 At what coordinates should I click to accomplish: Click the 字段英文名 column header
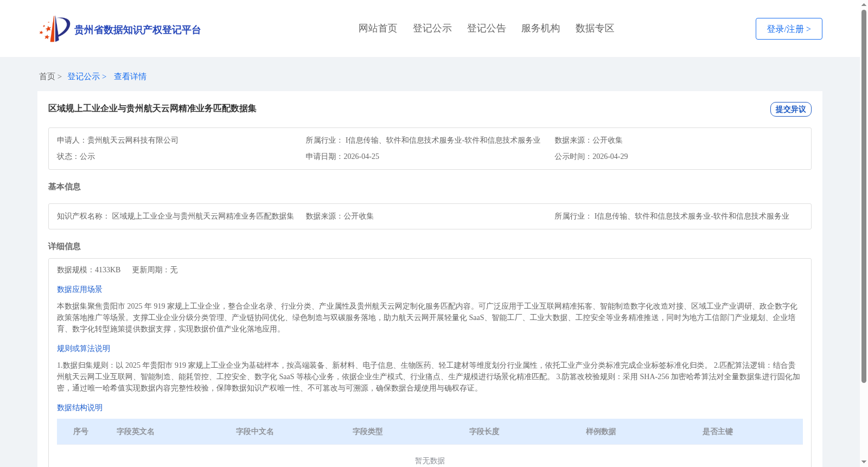click(136, 431)
